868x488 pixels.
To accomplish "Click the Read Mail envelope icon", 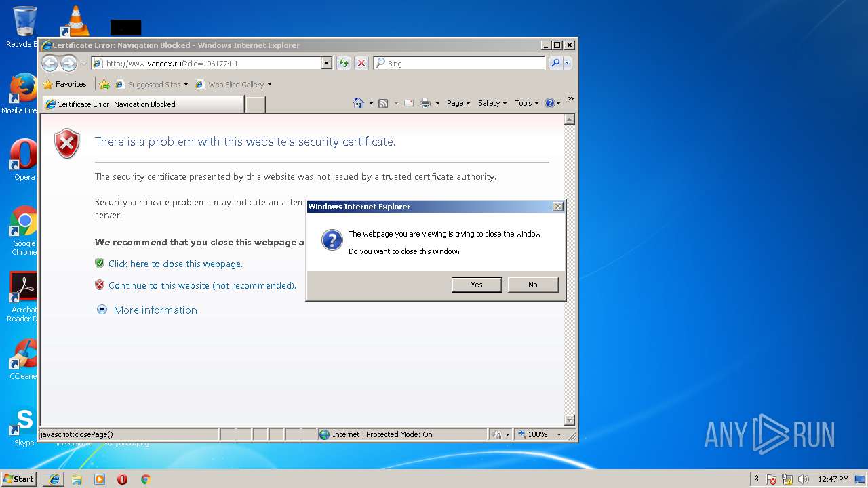I will pos(409,103).
